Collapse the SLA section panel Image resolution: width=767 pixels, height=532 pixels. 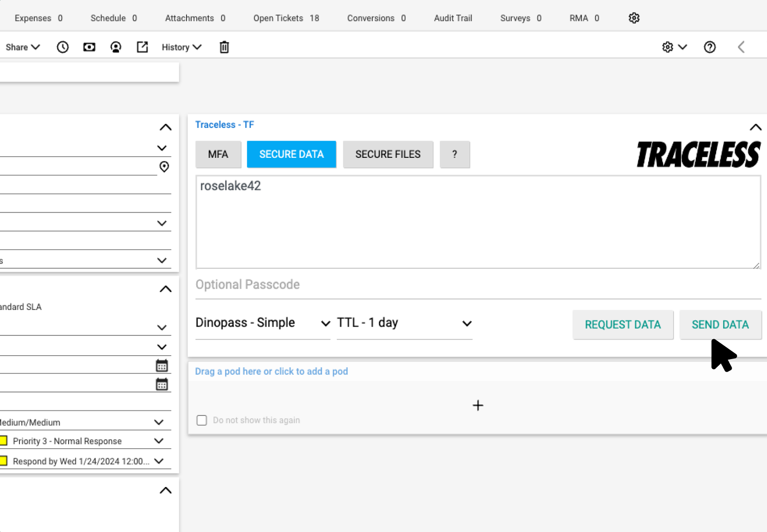point(165,289)
